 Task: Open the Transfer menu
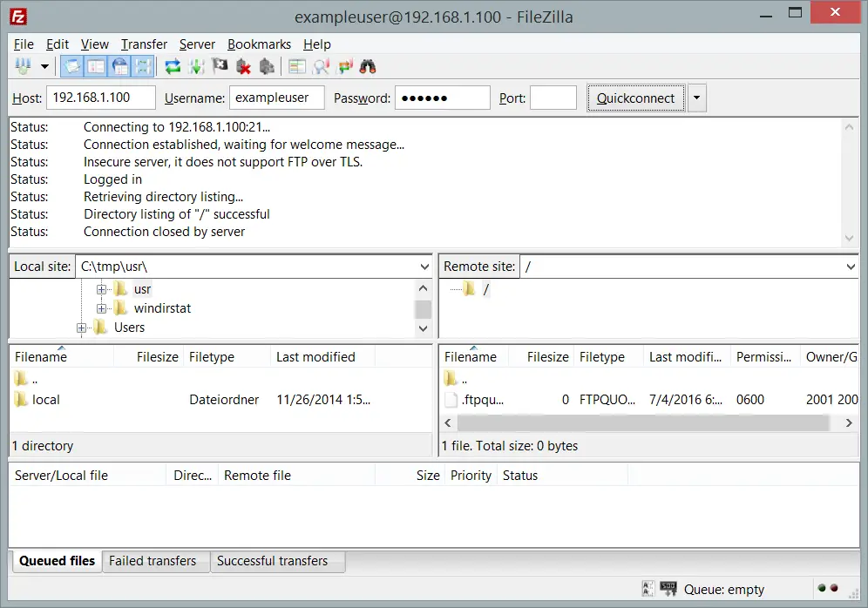[144, 44]
